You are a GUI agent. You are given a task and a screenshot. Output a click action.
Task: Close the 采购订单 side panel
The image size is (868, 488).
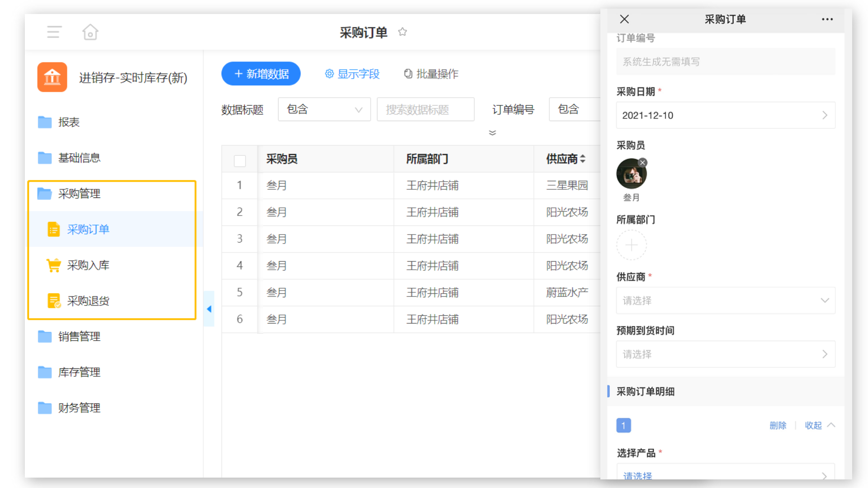point(624,19)
